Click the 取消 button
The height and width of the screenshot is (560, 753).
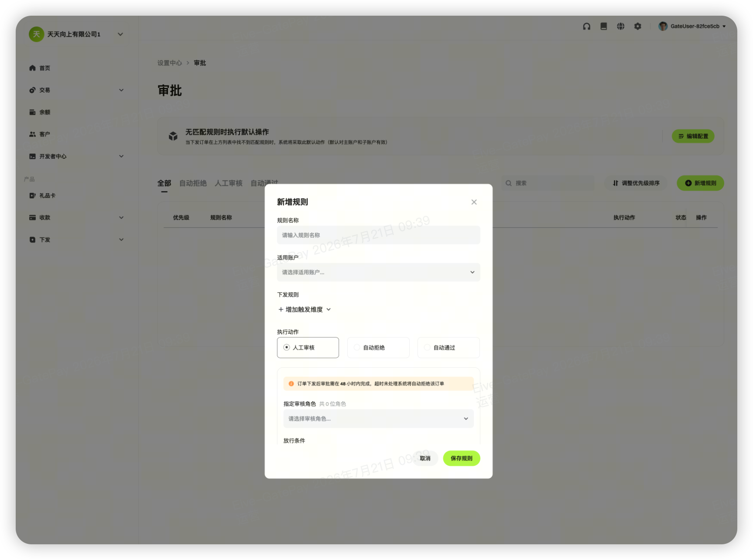(425, 458)
